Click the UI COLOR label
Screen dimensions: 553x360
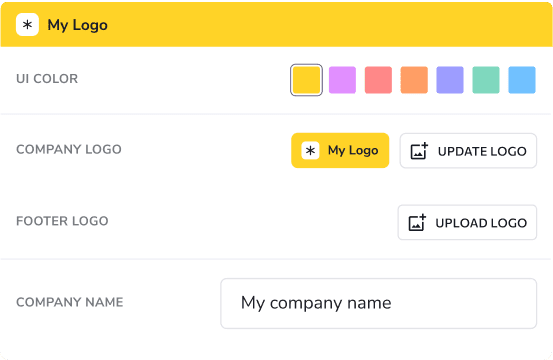click(47, 79)
